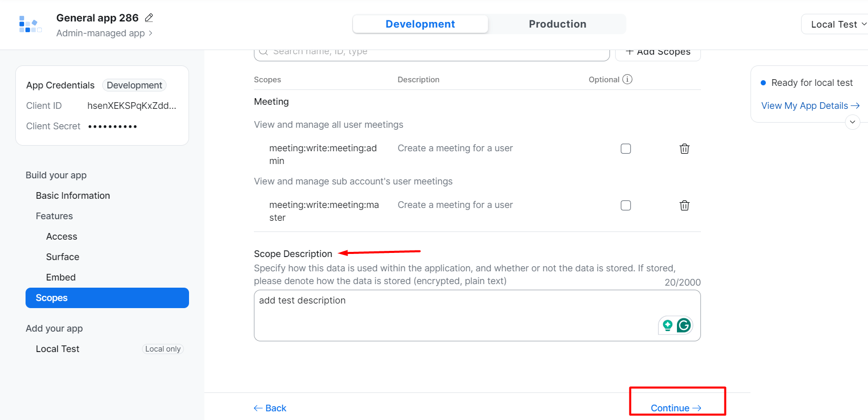Collapse the Ready for local test panel chevron
The image size is (868, 420).
pyautogui.click(x=852, y=122)
